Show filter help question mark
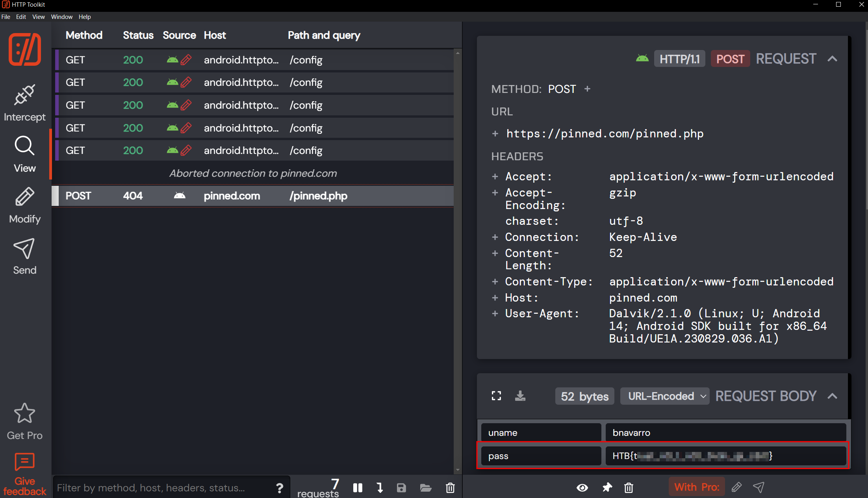868x498 pixels. point(280,488)
